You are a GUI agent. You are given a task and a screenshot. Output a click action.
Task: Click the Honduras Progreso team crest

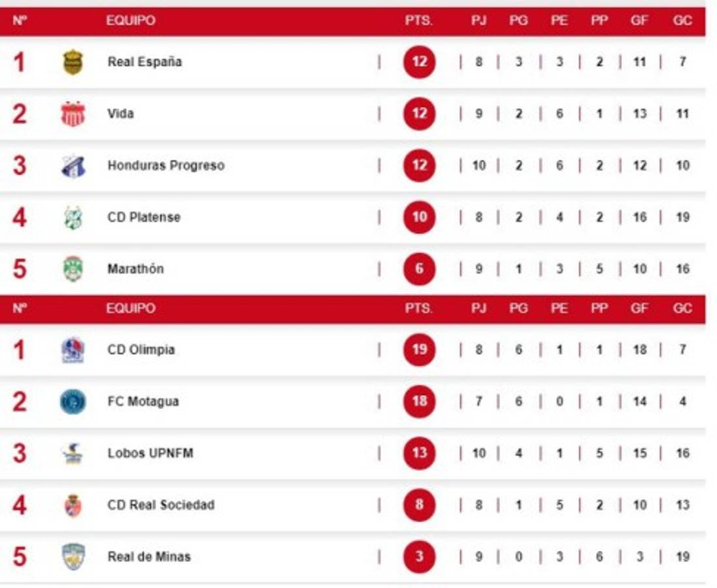[73, 166]
